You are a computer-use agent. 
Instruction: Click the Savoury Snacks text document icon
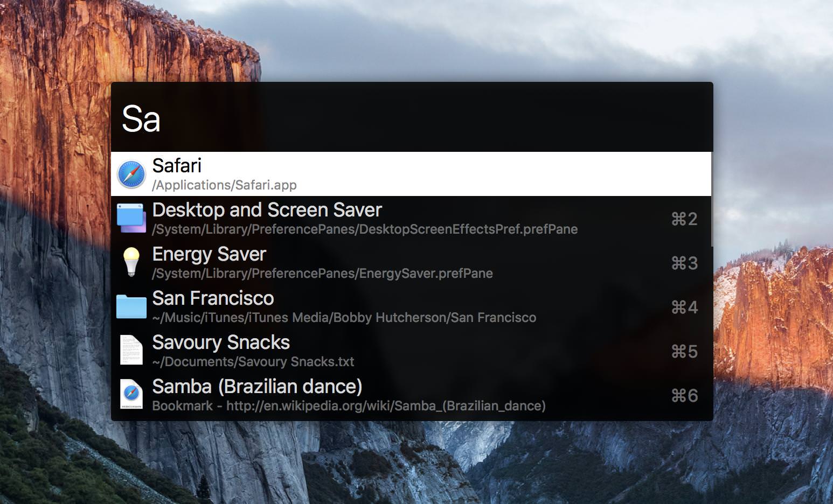(131, 351)
